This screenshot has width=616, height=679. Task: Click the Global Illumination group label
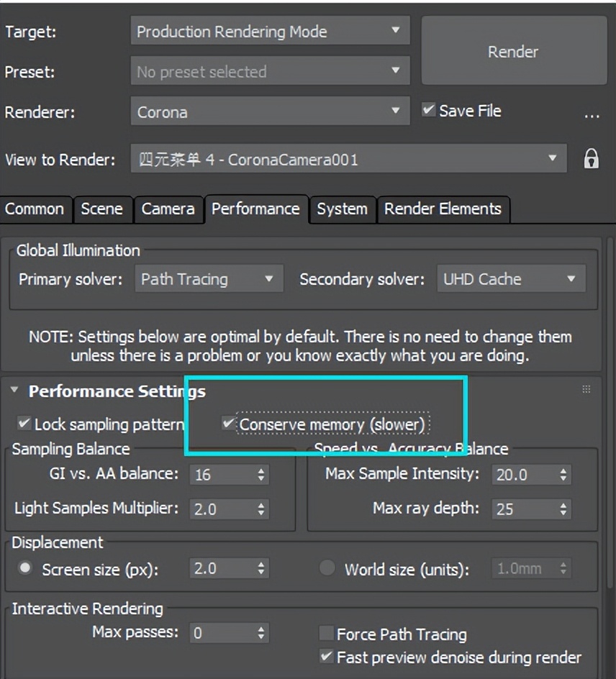click(78, 250)
